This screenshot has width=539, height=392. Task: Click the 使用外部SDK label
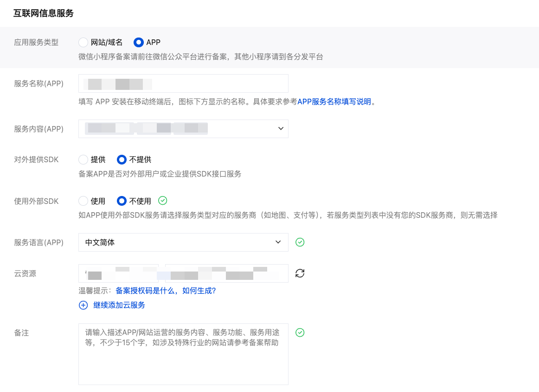[36, 201]
